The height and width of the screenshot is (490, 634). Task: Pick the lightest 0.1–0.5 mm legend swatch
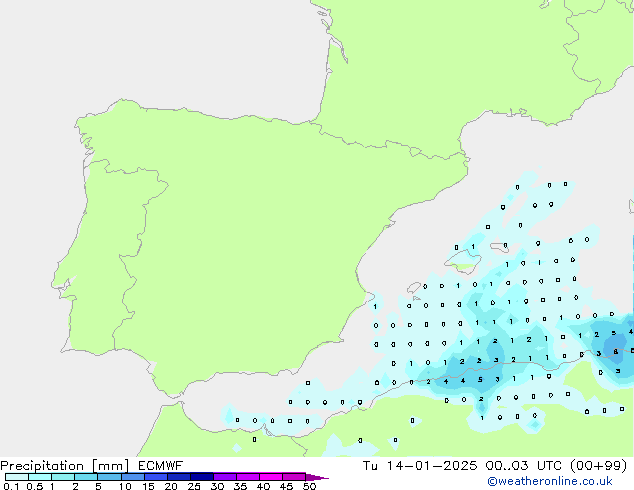tap(17, 477)
